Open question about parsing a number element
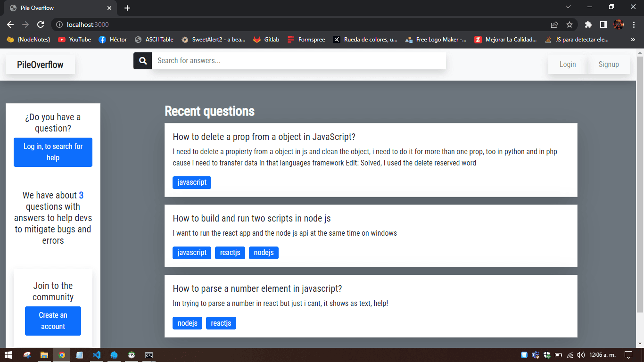 click(x=257, y=288)
